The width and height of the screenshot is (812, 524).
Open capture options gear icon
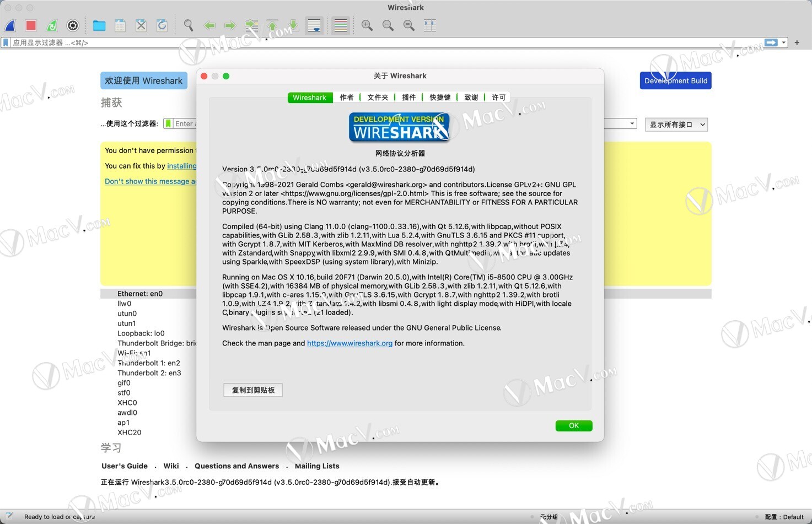tap(73, 25)
